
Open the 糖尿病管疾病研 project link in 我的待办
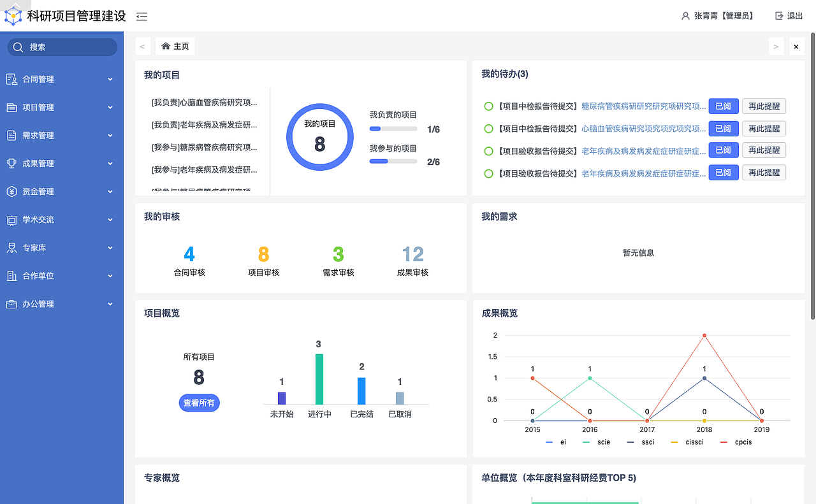click(644, 106)
